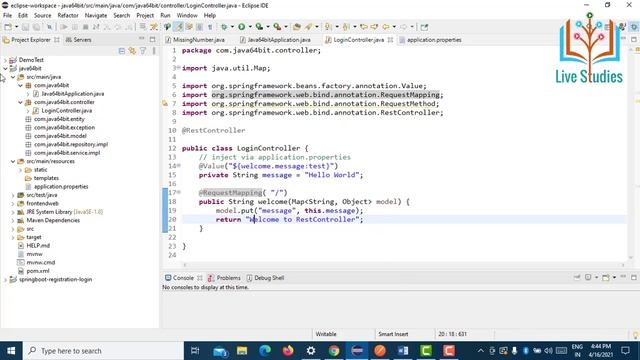
Task: Close the LoginController.java tab
Action: point(390,40)
